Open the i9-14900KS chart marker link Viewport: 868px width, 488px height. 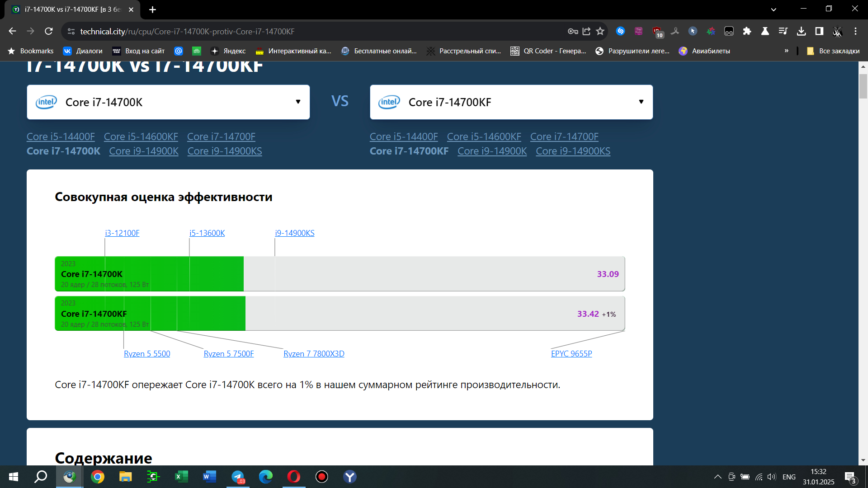click(x=295, y=233)
